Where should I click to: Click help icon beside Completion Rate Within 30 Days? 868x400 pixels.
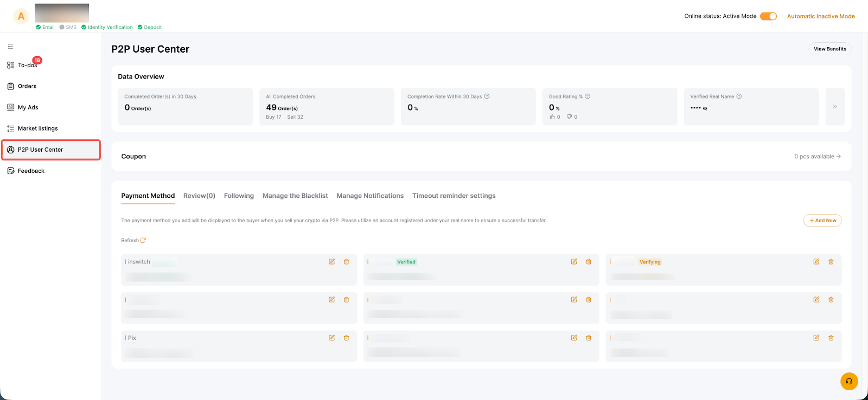487,96
